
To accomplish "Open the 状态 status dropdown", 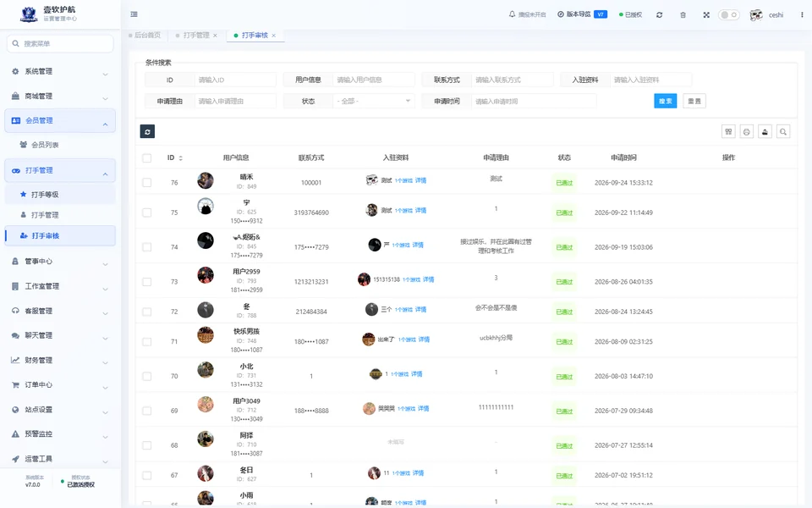I will click(373, 101).
